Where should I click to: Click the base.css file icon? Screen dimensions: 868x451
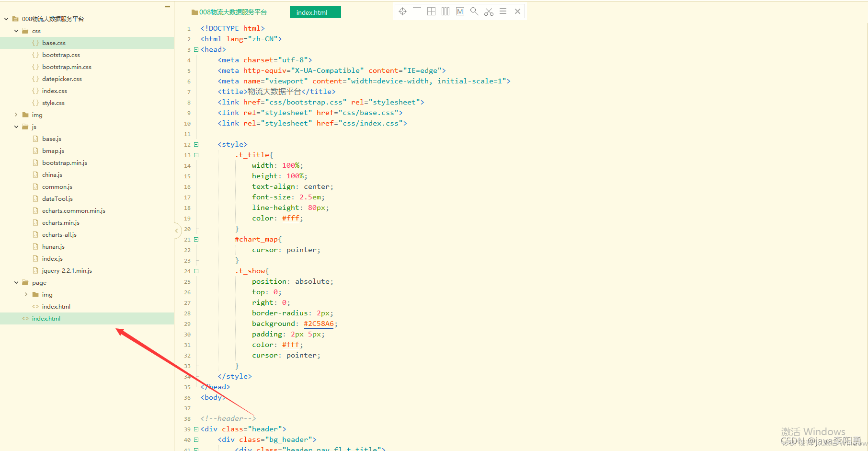click(35, 43)
